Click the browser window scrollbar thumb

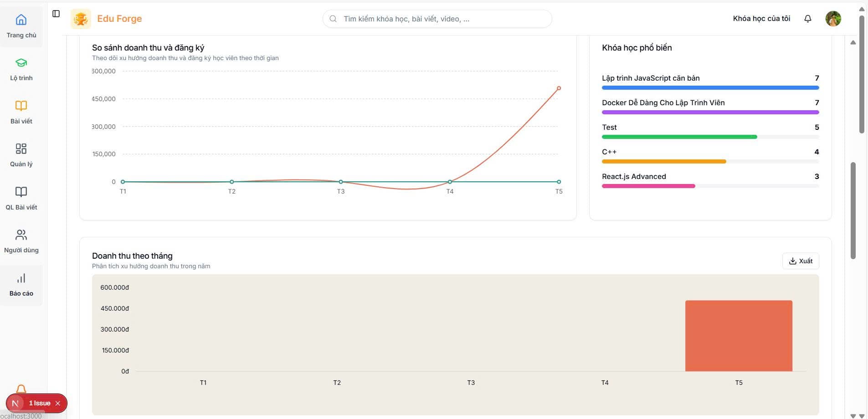click(862, 74)
